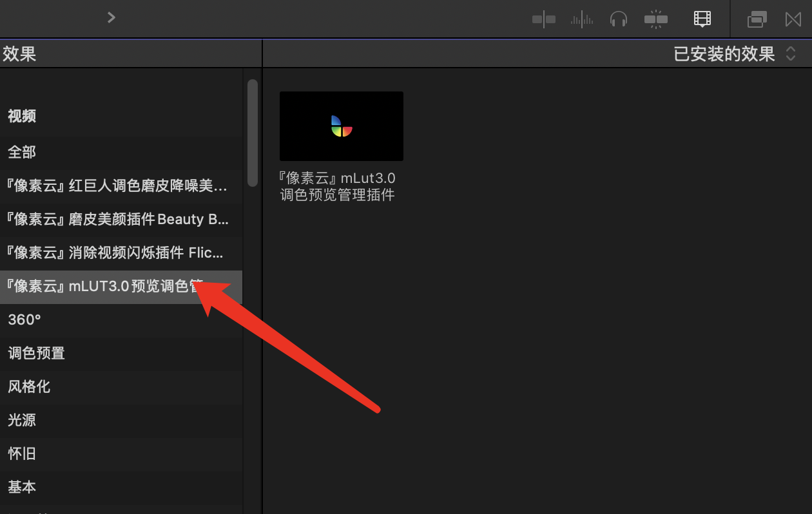Click the 视频 section header
The width and height of the screenshot is (812, 514).
22,116
